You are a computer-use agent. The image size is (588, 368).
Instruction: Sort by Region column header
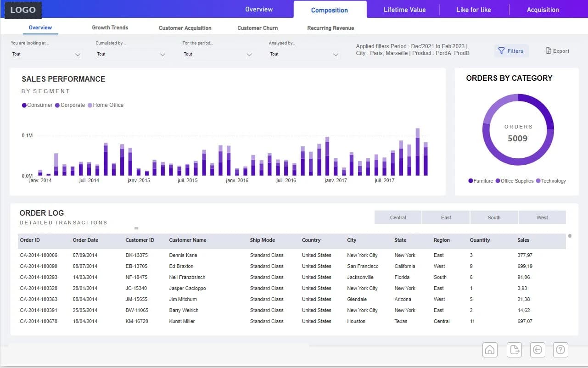442,240
